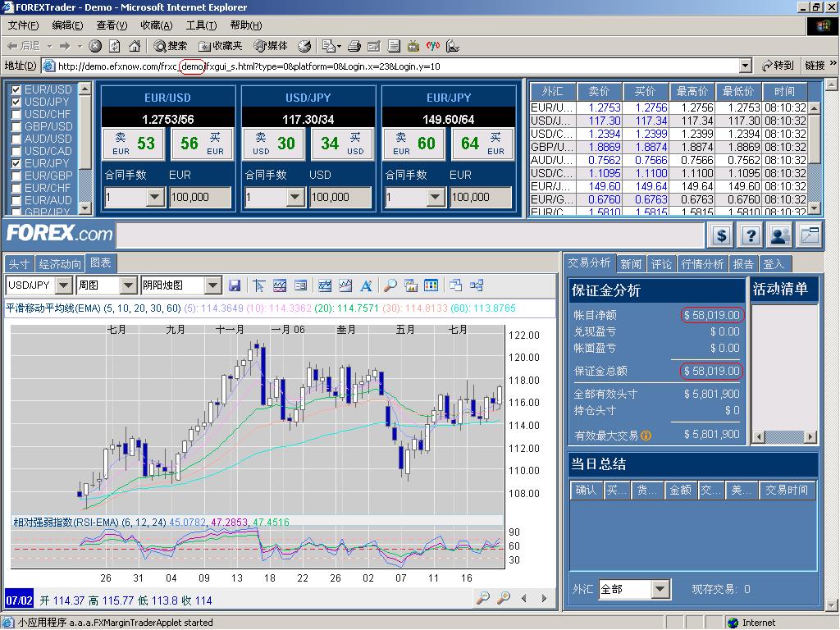The height and width of the screenshot is (630, 840).
Task: Click USD/JPY buy button showing 34
Action: coord(342,144)
